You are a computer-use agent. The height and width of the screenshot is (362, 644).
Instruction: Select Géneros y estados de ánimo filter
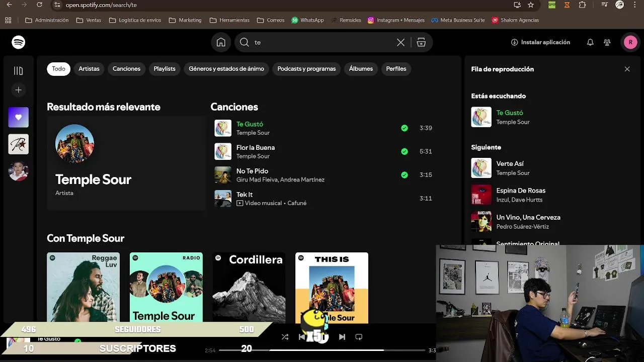pos(226,69)
